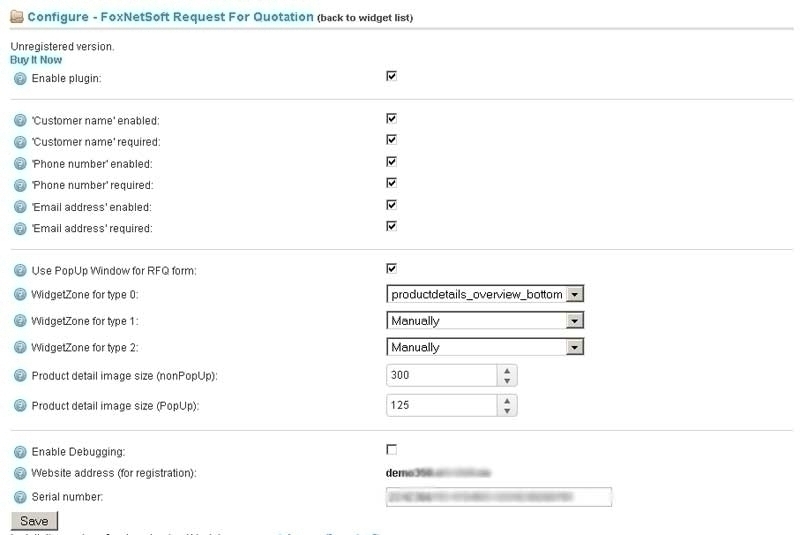This screenshot has height=535, width=800.
Task: Open the Buy It Now link
Action: coord(36,60)
